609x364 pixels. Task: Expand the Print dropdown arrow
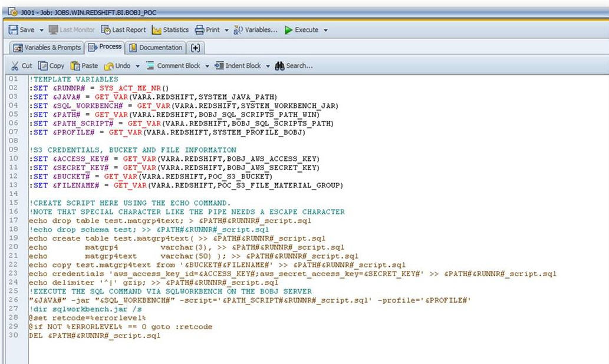(x=226, y=30)
